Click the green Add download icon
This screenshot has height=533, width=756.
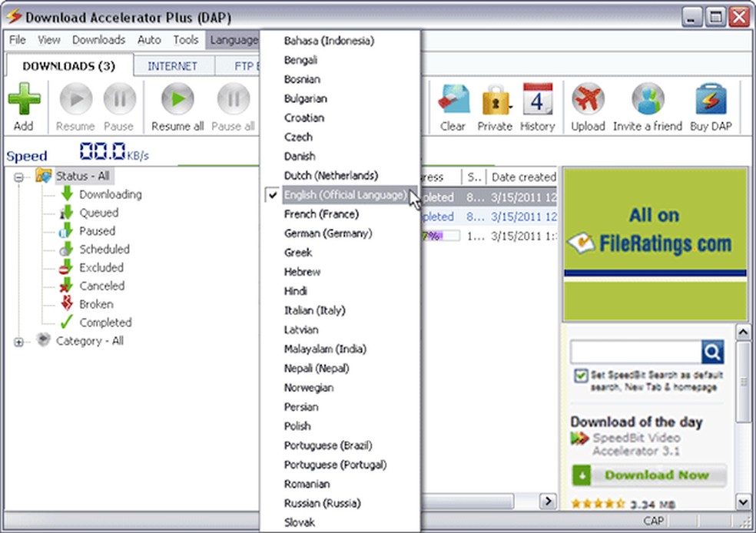(x=24, y=99)
